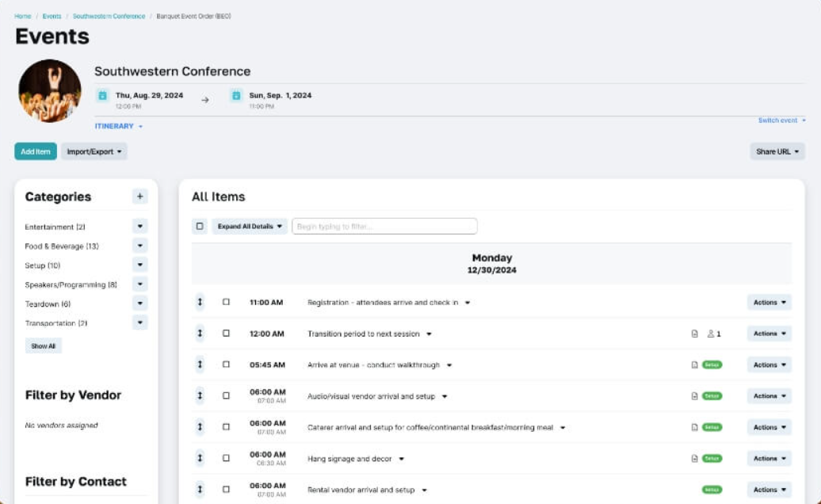Open Actions menu for Transition period row
Viewport: 821px width, 504px height.
click(x=769, y=334)
